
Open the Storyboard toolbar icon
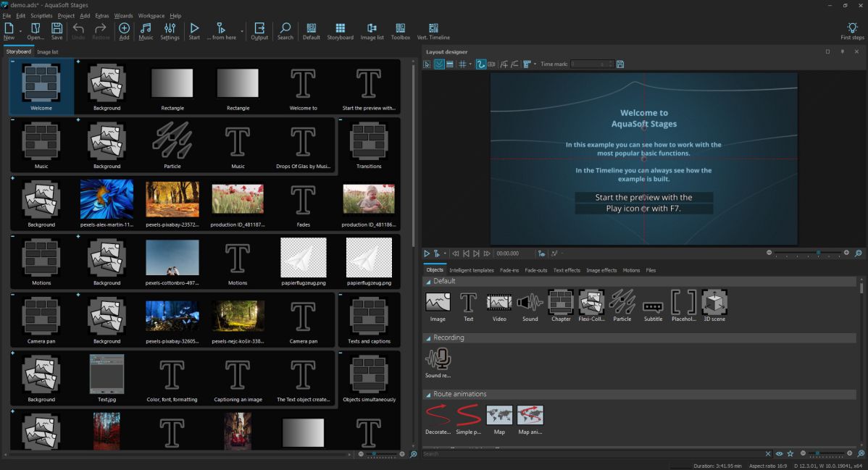pos(340,30)
